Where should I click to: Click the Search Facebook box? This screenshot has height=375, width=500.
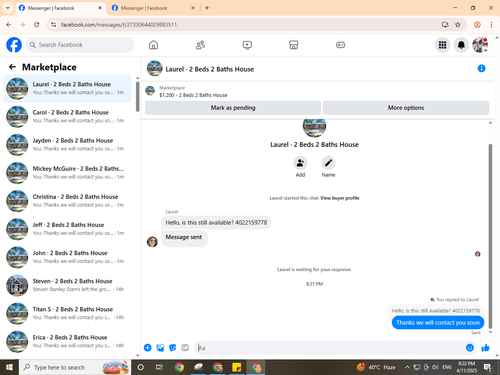pos(80,45)
